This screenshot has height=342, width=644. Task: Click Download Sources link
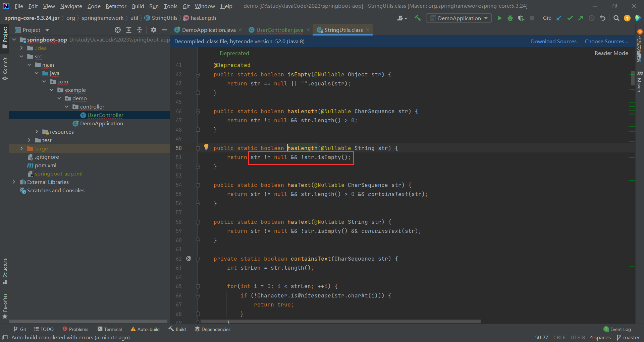pyautogui.click(x=553, y=41)
